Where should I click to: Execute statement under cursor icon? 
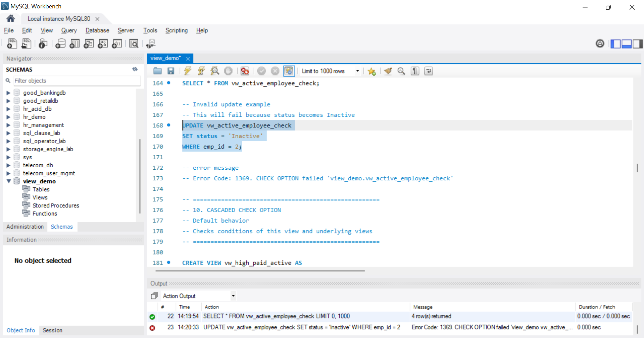point(201,71)
